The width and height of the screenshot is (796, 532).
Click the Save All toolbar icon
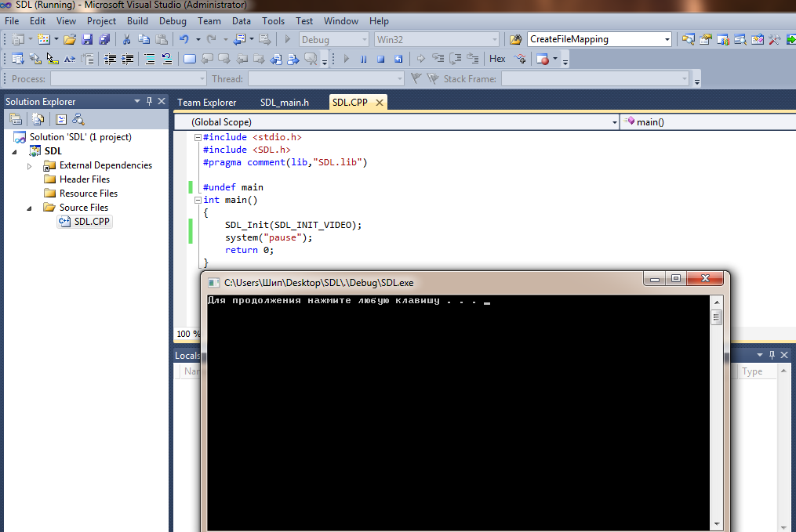[x=104, y=39]
